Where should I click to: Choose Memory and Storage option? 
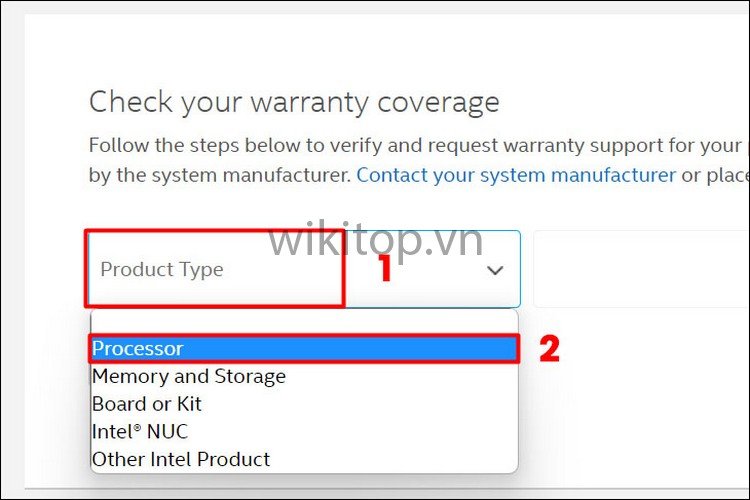[189, 376]
